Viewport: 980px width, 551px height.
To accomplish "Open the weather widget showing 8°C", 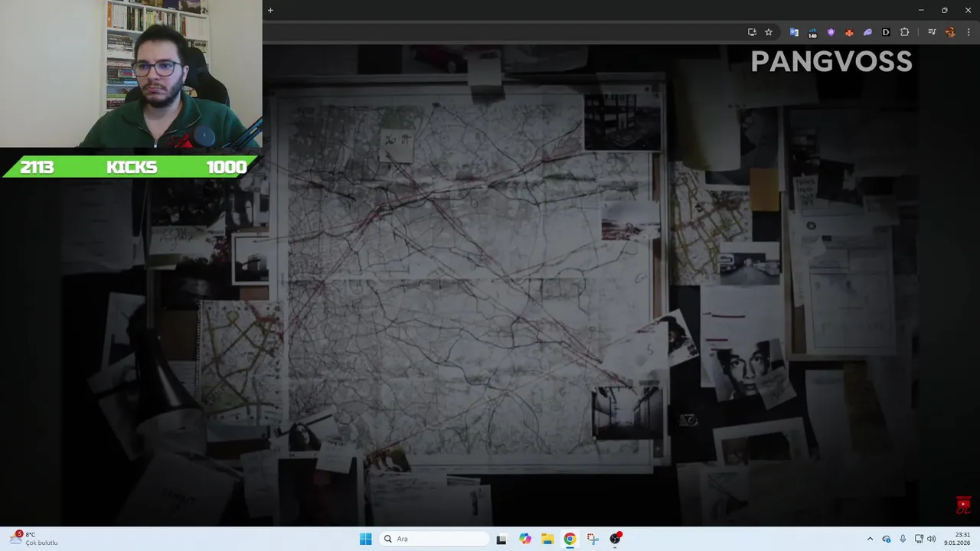I will coord(34,539).
